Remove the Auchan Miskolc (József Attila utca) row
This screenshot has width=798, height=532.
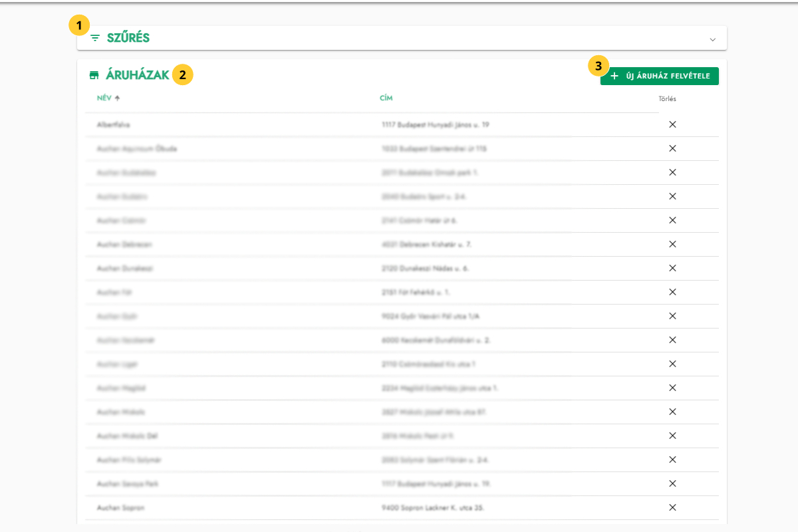(672, 412)
